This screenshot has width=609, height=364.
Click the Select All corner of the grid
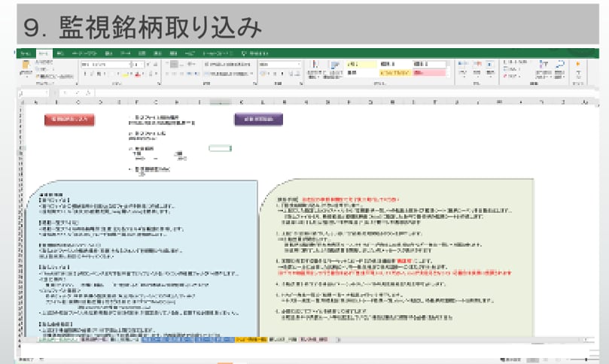(x=22, y=102)
